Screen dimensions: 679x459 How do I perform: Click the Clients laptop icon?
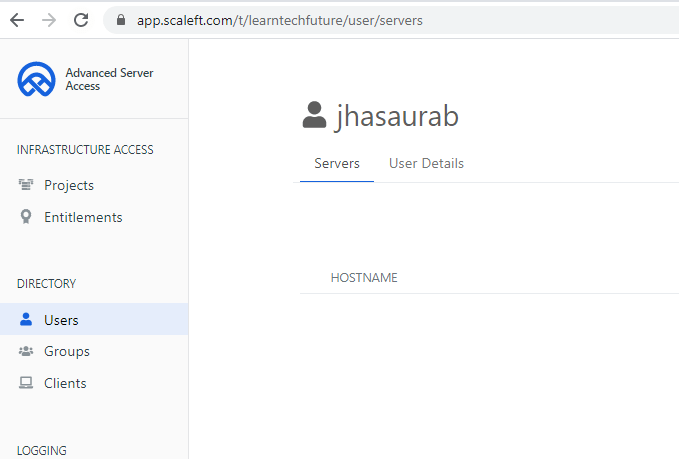click(x=26, y=383)
